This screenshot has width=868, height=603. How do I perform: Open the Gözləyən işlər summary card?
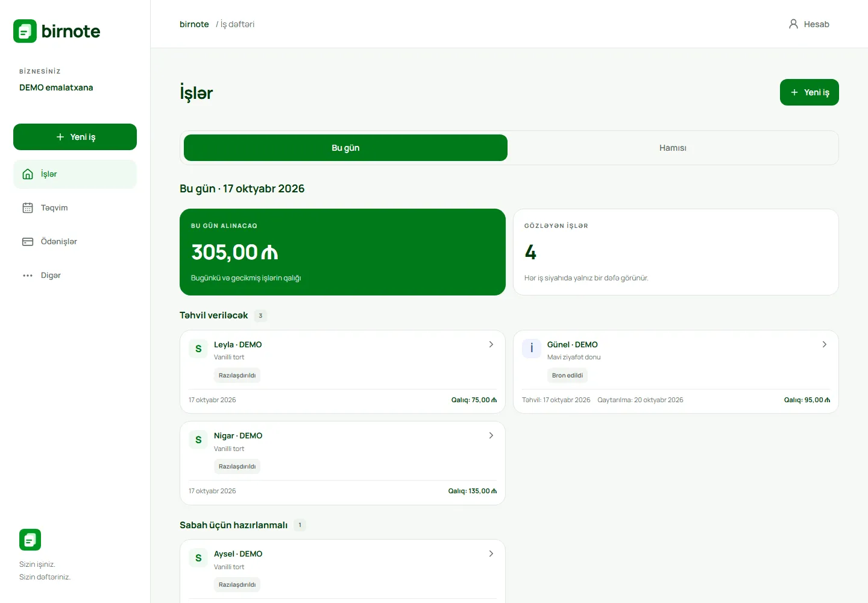click(x=676, y=252)
